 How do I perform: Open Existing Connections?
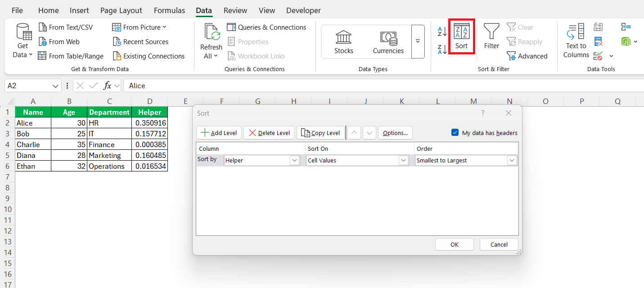[149, 56]
